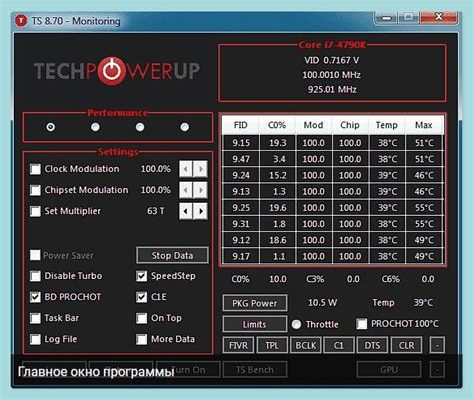Click the TechPowerUp power logo
Image resolution: width=474 pixels, height=400 pixels.
pyautogui.click(x=112, y=71)
